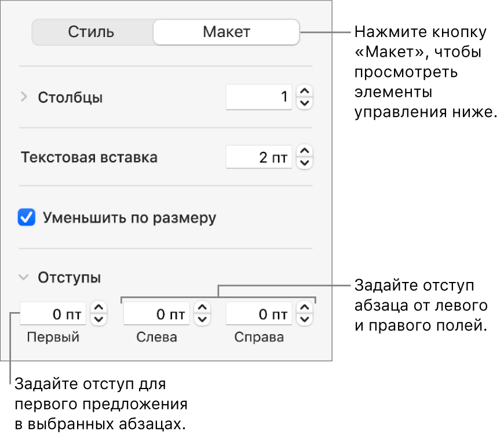Screen dimensions: 504x436
Task: Increase Столбцы count with up arrow
Action: 305,91
